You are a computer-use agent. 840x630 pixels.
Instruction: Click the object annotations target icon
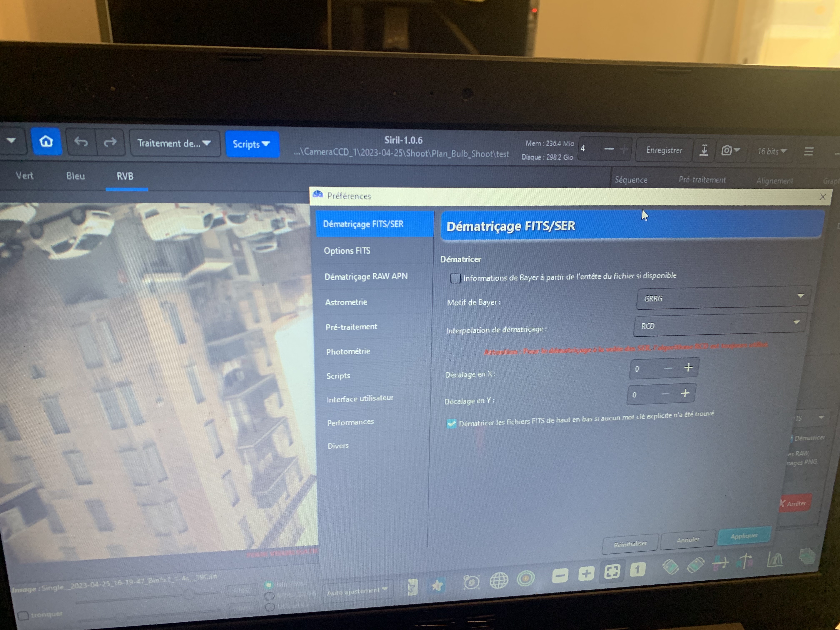[526, 578]
